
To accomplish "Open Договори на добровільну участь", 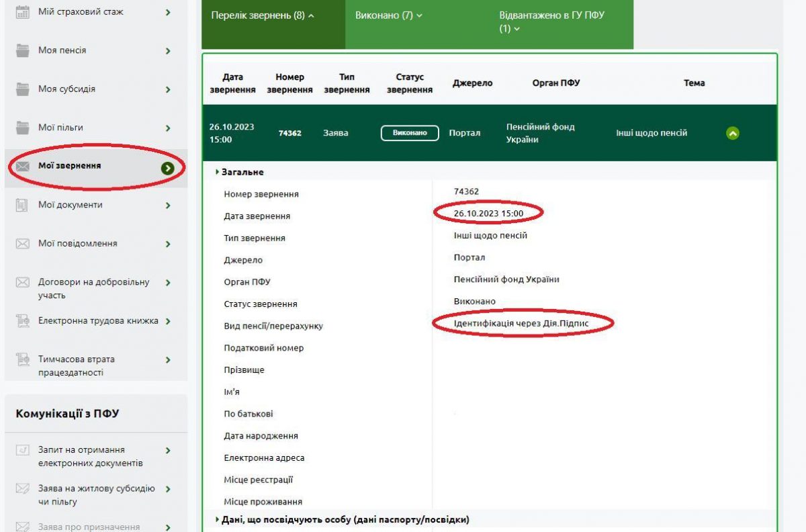I will pyautogui.click(x=93, y=289).
